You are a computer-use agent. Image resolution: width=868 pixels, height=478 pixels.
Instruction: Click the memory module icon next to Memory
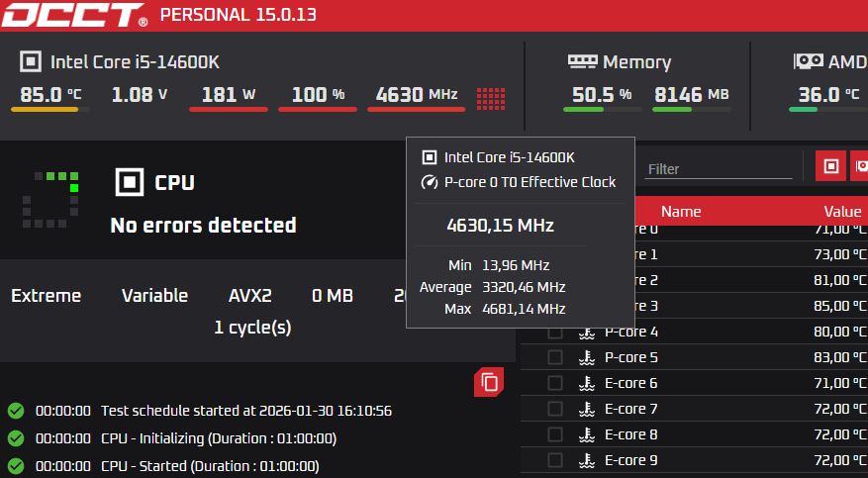point(582,61)
